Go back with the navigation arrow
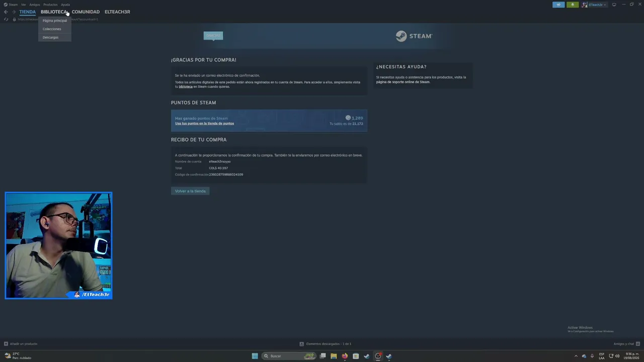The height and width of the screenshot is (362, 644). tap(6, 12)
